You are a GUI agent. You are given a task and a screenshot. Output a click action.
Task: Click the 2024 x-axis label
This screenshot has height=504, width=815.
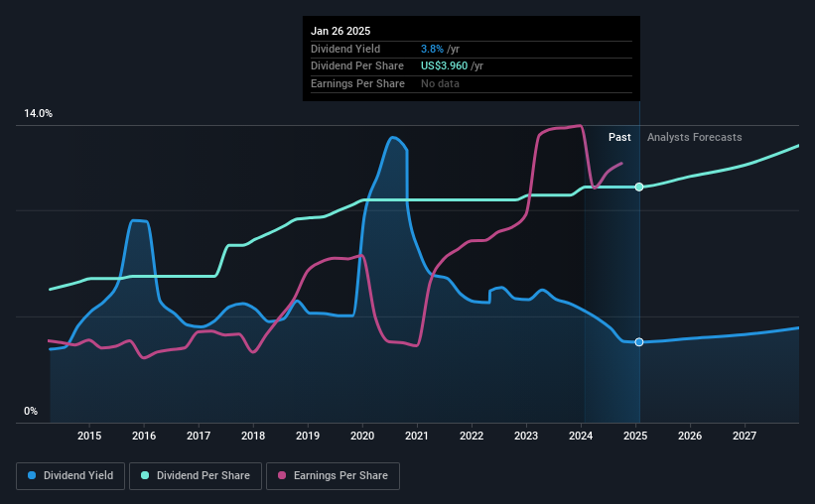pyautogui.click(x=581, y=436)
